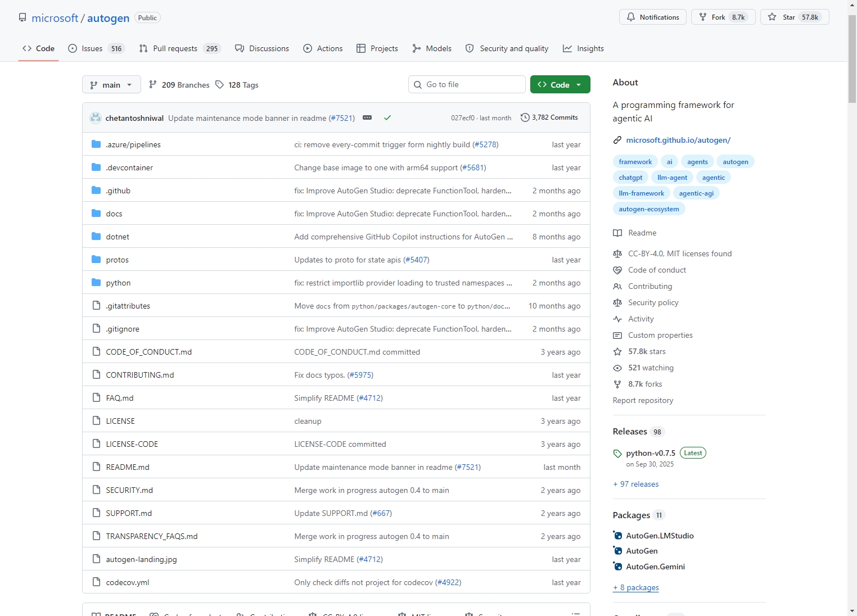
Task: Click the Readme book icon
Action: 617,233
